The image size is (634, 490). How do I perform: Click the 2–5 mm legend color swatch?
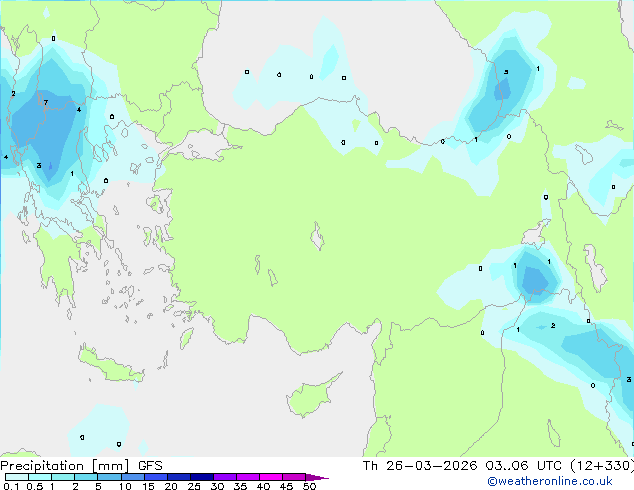(86, 477)
